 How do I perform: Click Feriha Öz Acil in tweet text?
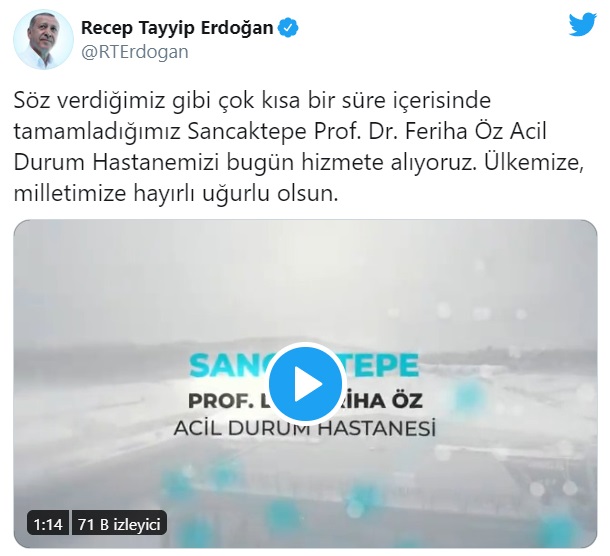click(476, 131)
